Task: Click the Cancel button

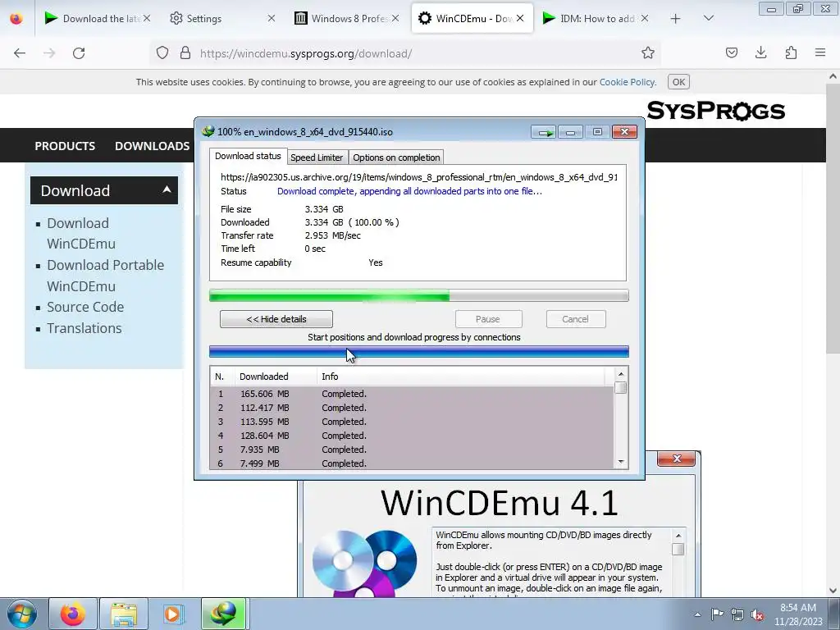Action: [575, 319]
